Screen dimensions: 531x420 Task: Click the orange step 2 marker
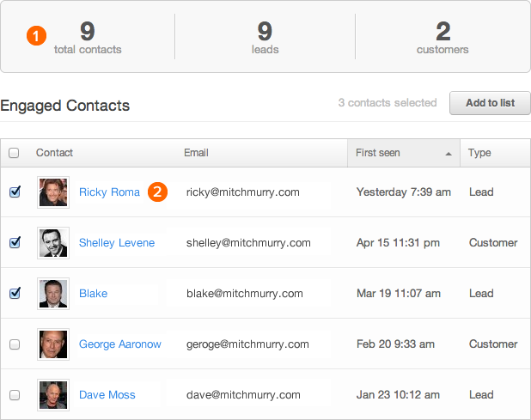pos(156,192)
